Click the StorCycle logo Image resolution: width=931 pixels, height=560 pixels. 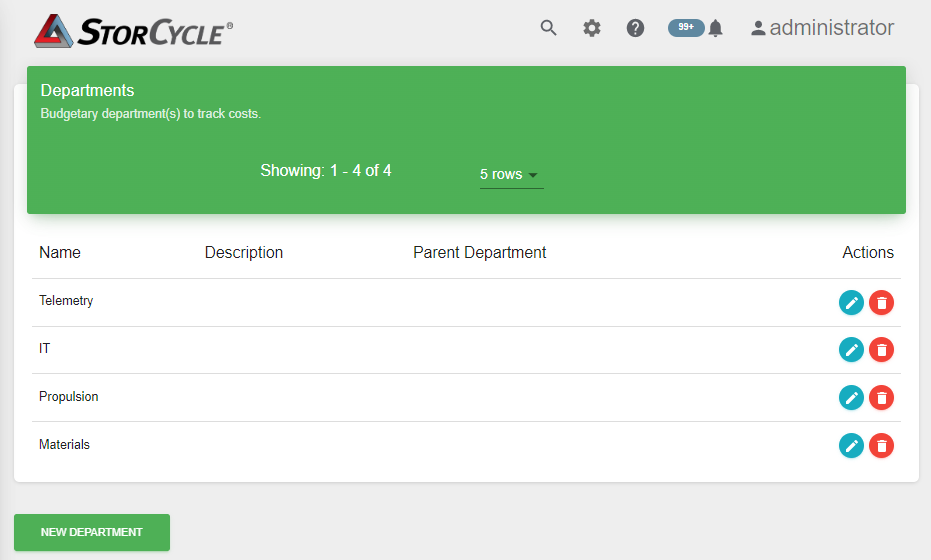(x=133, y=31)
